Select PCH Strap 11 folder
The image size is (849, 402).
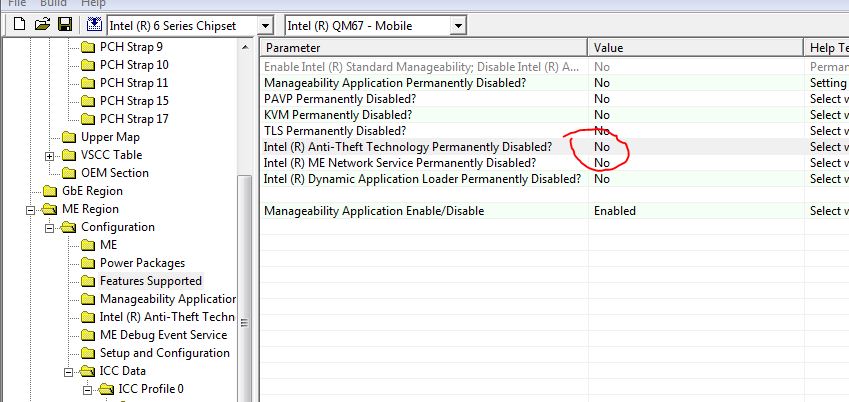[x=134, y=83]
